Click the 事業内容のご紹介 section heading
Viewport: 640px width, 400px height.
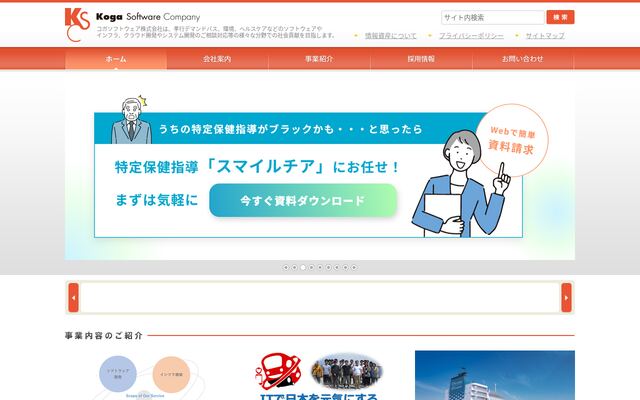(x=104, y=336)
